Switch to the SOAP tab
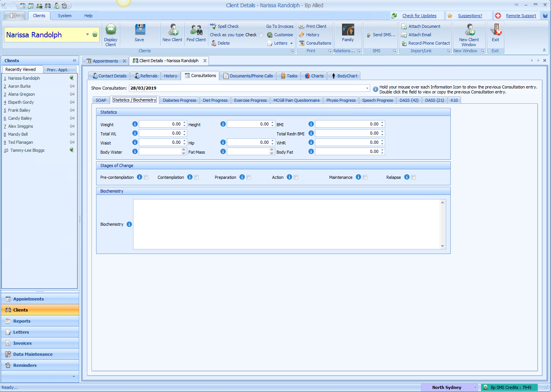Viewport: 551px width, 392px height. tap(101, 100)
